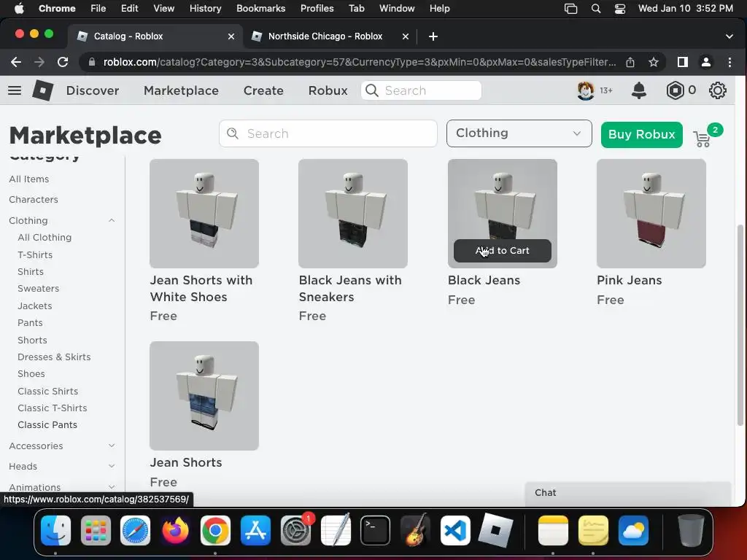Image resolution: width=747 pixels, height=560 pixels.
Task: Expand the Animations sidebar section
Action: click(112, 486)
